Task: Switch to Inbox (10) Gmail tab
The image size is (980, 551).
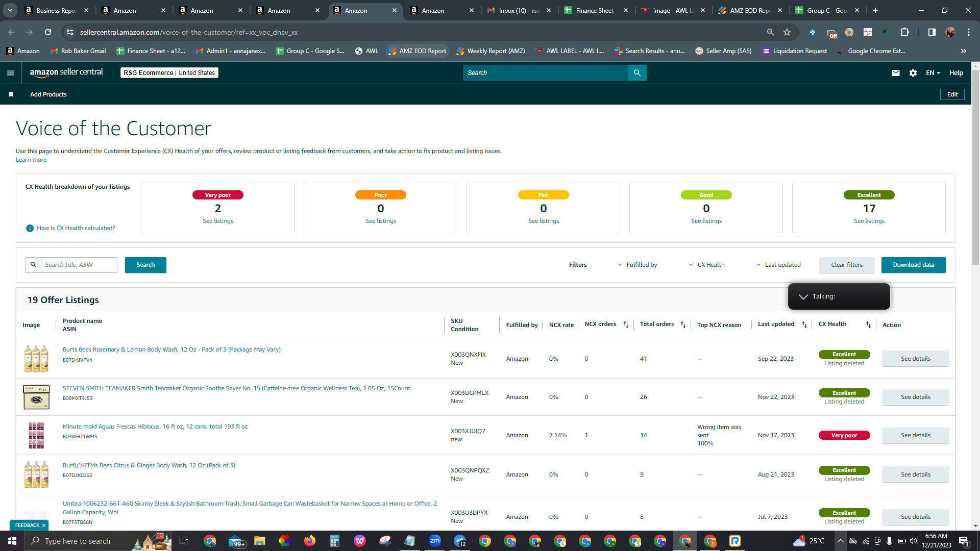Action: (x=519, y=10)
